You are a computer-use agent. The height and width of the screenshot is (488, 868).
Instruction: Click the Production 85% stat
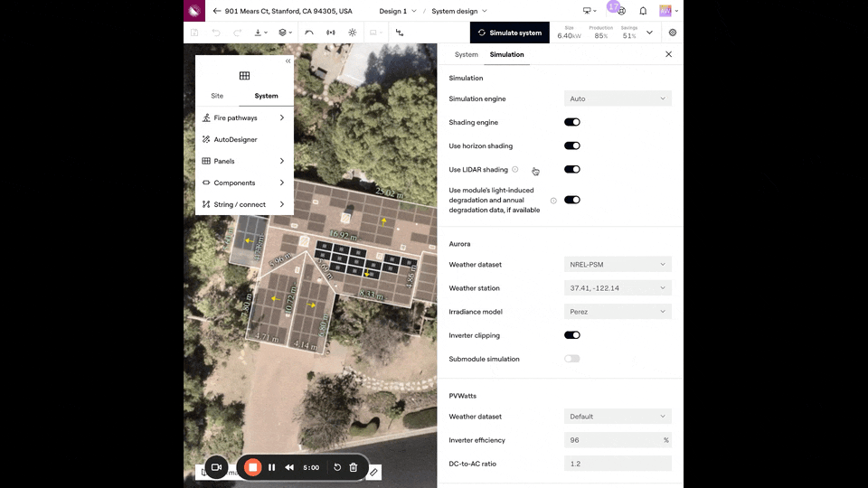[x=600, y=33]
